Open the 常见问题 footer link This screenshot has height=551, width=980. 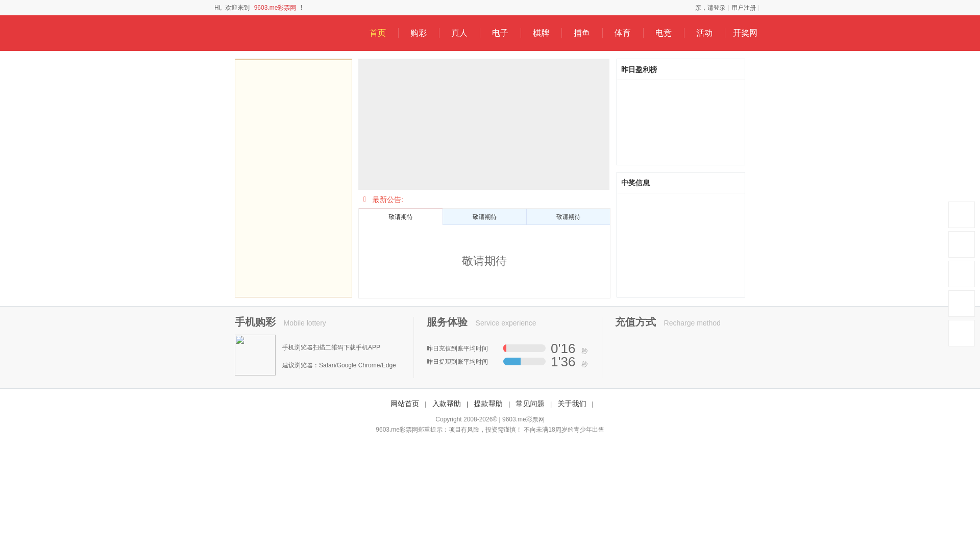tap(530, 404)
